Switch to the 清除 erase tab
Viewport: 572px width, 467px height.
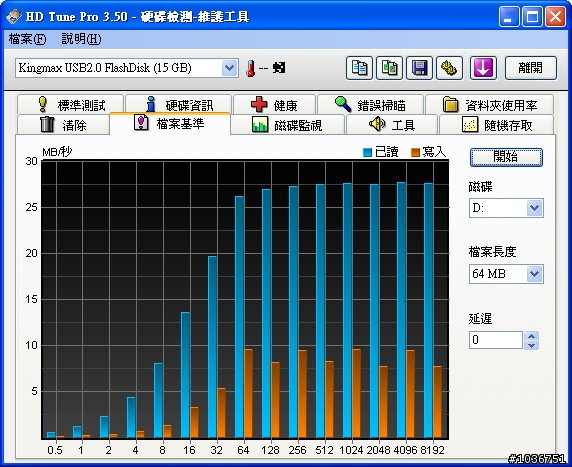pos(63,125)
